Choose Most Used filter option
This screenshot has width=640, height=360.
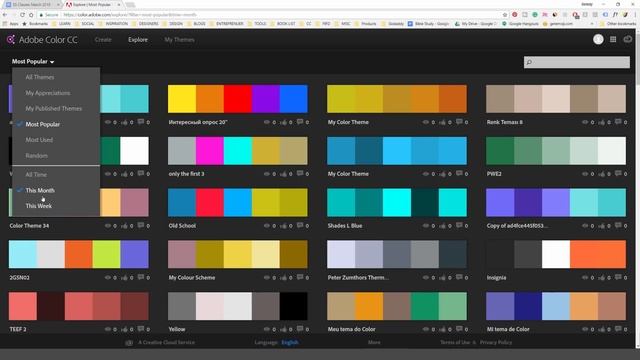pyautogui.click(x=39, y=140)
